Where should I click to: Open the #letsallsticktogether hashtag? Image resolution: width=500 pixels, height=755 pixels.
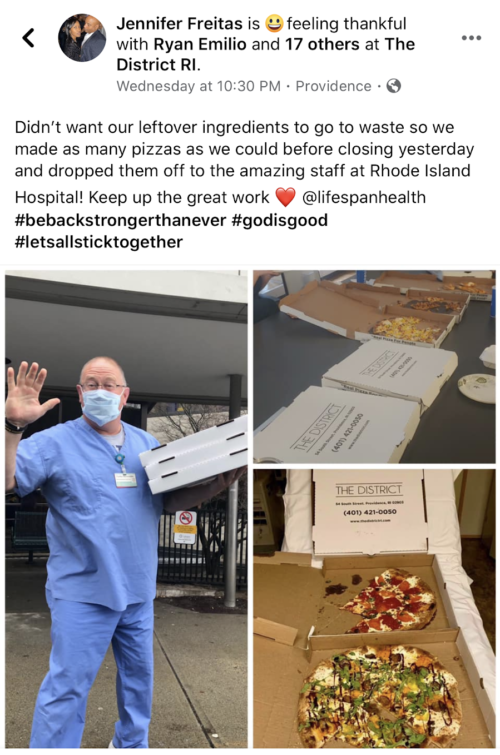pyautogui.click(x=99, y=242)
